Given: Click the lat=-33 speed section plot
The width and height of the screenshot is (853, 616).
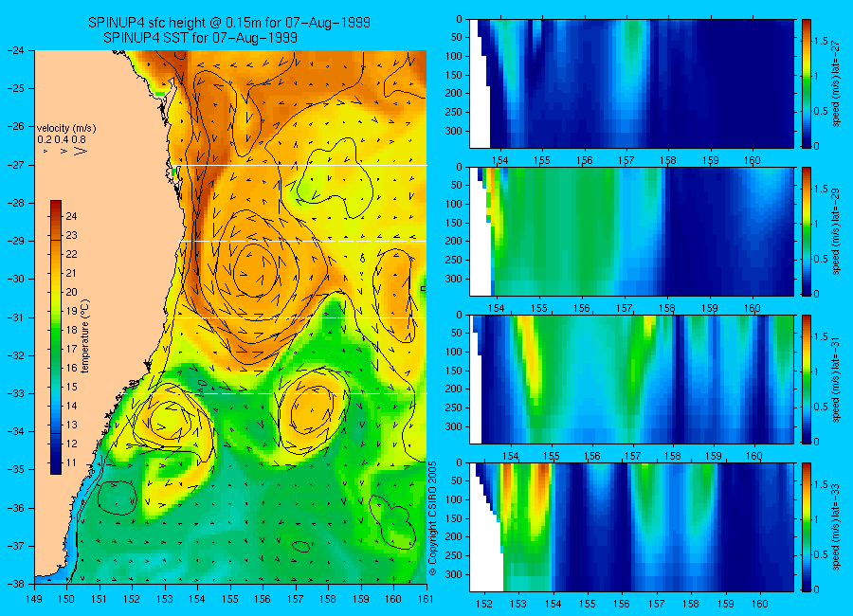Looking at the screenshot, I should [x=631, y=527].
